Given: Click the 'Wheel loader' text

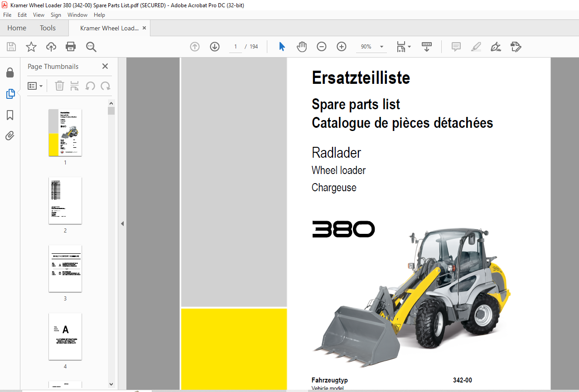Looking at the screenshot, I should (x=338, y=170).
